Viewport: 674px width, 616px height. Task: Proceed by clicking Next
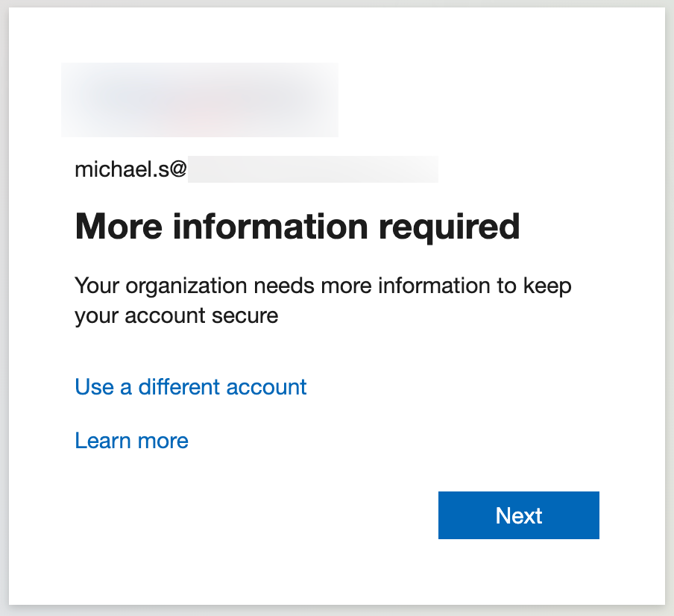[518, 515]
